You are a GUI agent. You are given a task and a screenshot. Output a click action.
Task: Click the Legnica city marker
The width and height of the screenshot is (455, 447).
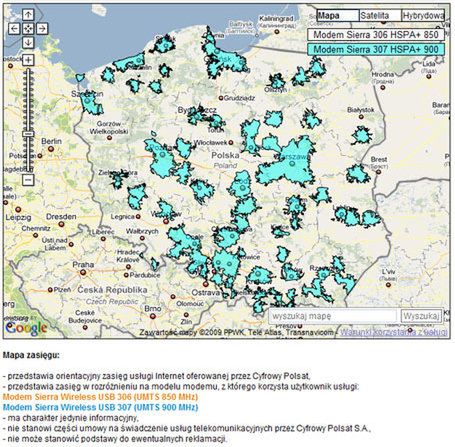[138, 217]
